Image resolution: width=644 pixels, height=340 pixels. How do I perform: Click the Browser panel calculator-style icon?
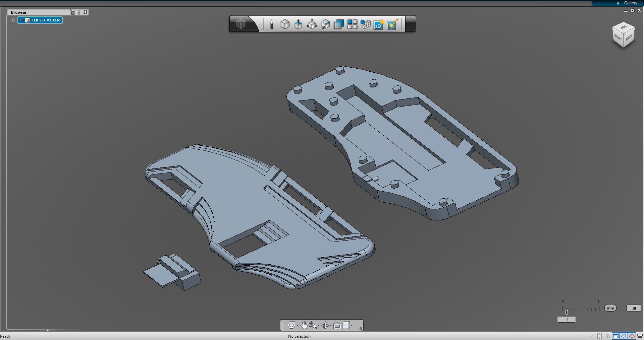click(x=73, y=12)
